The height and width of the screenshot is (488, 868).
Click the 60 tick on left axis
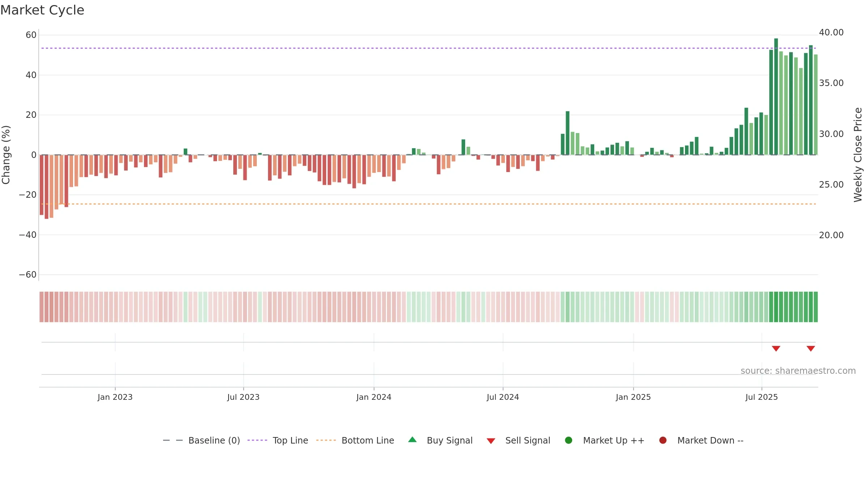(x=31, y=35)
